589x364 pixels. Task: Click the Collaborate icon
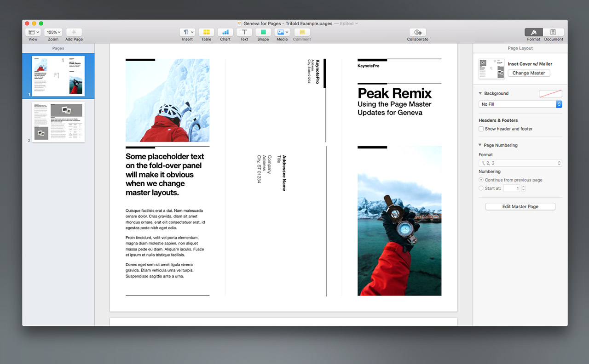click(x=417, y=32)
